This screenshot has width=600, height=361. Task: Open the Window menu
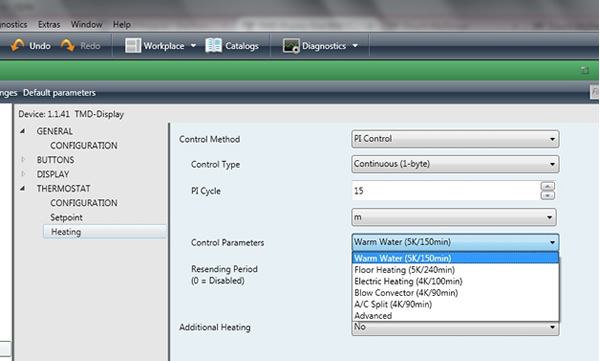86,25
